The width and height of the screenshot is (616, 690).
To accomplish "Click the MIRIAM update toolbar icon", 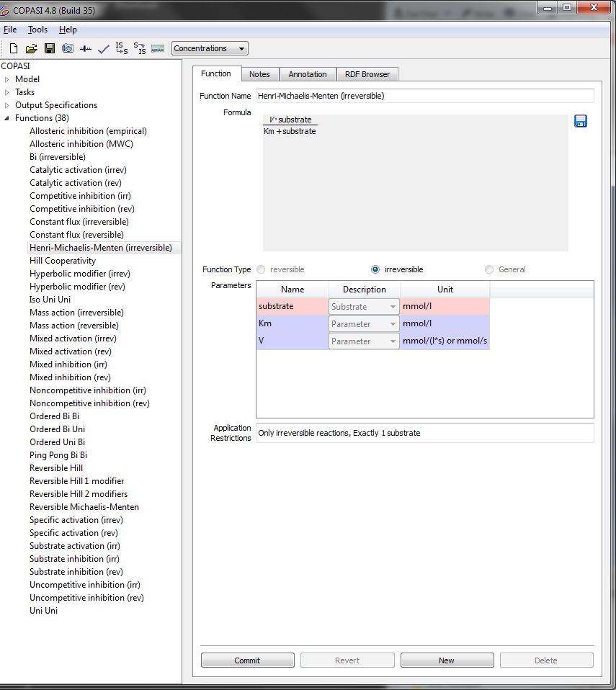I will [158, 49].
